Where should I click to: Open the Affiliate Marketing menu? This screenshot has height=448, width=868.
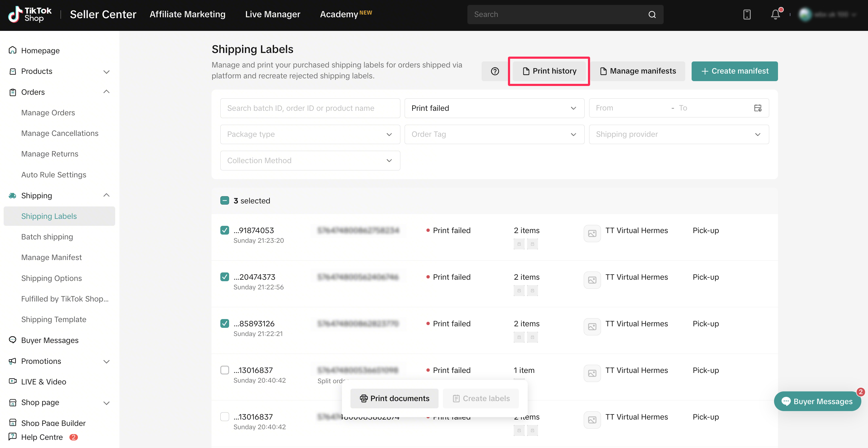(x=187, y=14)
